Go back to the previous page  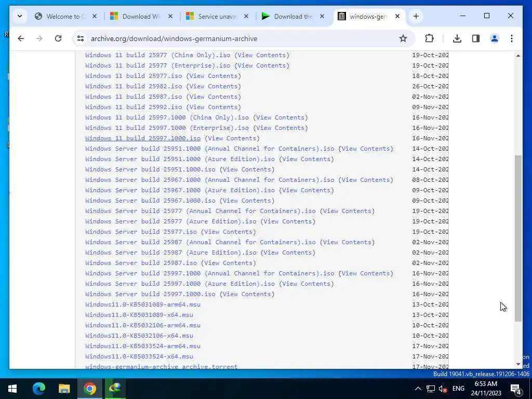click(21, 38)
